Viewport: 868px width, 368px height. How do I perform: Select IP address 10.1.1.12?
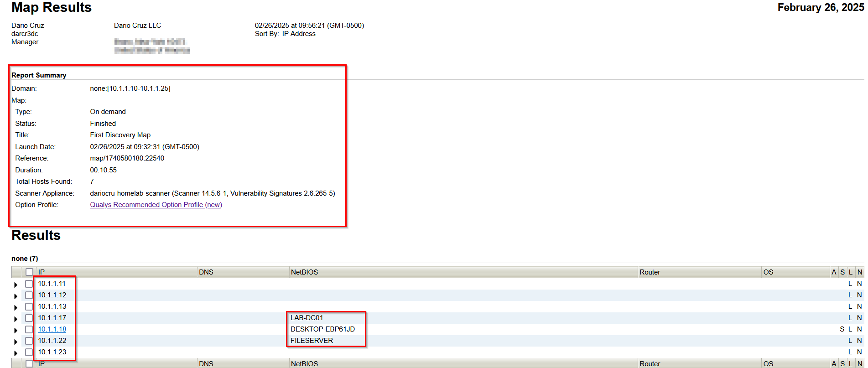click(x=52, y=295)
